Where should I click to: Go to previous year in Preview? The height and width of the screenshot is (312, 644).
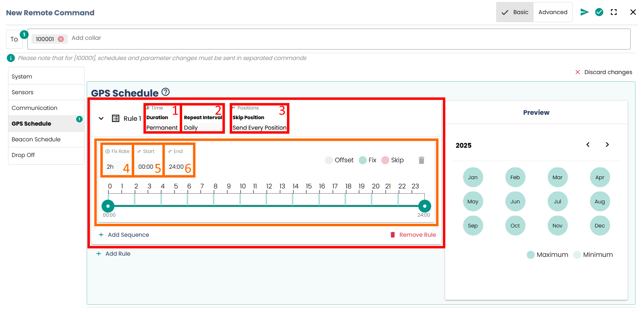click(x=588, y=145)
